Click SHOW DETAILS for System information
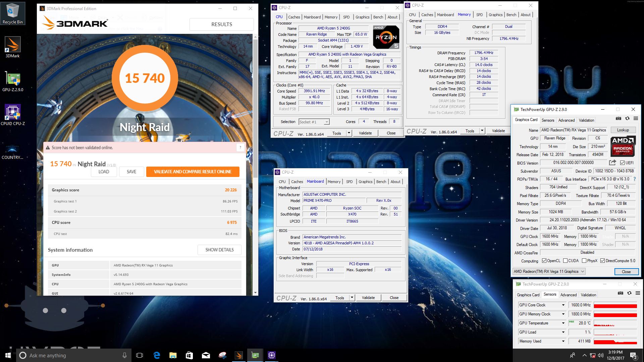 tap(219, 250)
